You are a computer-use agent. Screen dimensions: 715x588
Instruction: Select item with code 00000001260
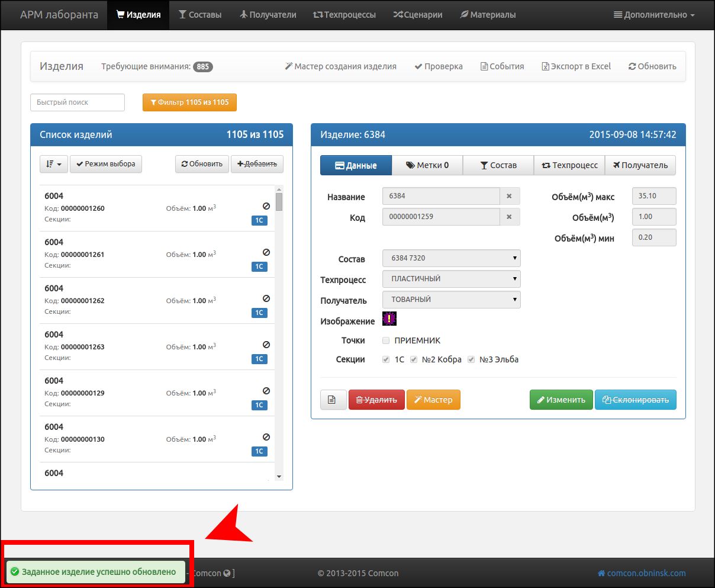click(x=157, y=208)
